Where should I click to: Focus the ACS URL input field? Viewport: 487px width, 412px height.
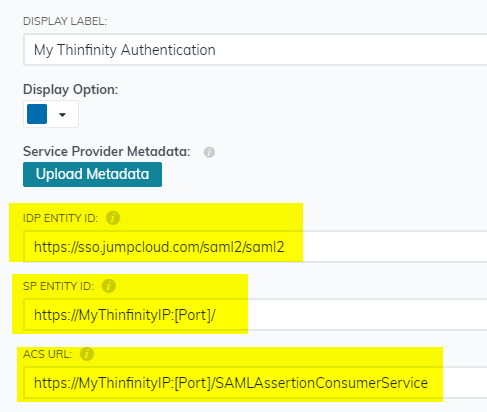coord(255,383)
